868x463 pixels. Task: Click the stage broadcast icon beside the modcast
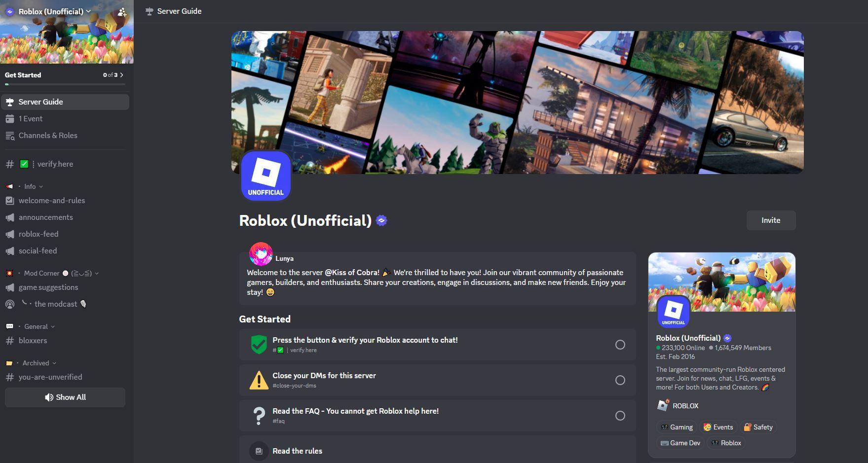(x=10, y=304)
